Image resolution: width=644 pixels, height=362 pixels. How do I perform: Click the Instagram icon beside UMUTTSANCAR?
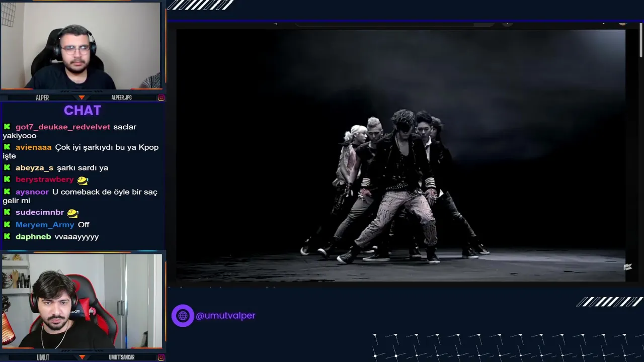(161, 357)
